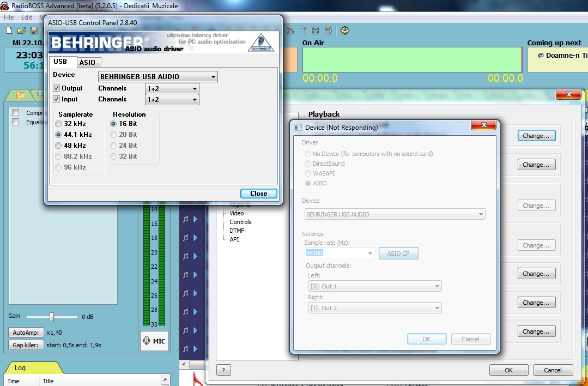The width and height of the screenshot is (588, 386).
Task: Switch to the ASIO tab in control panel
Action: pos(87,62)
